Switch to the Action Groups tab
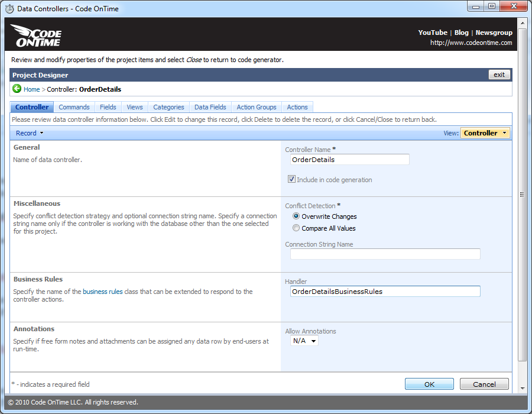 coord(257,107)
